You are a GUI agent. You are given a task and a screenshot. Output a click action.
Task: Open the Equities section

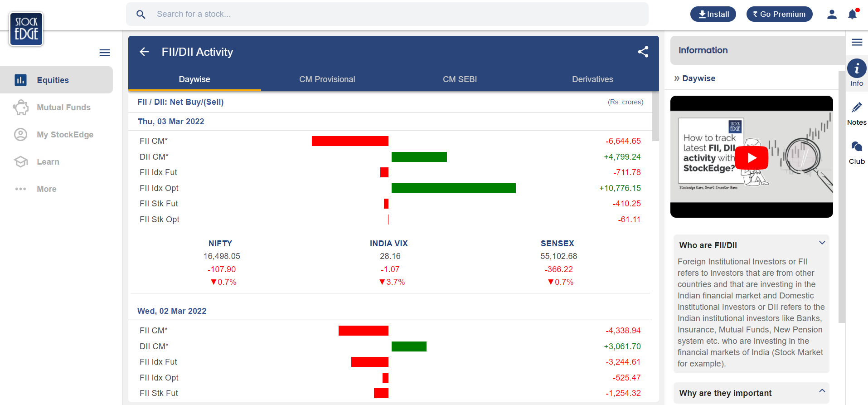[53, 80]
